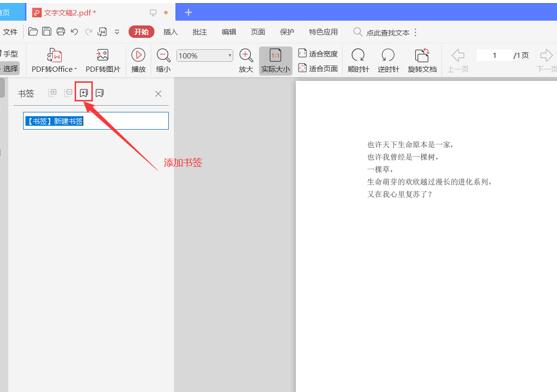
Task: Click the open folder icon
Action: coord(33,32)
